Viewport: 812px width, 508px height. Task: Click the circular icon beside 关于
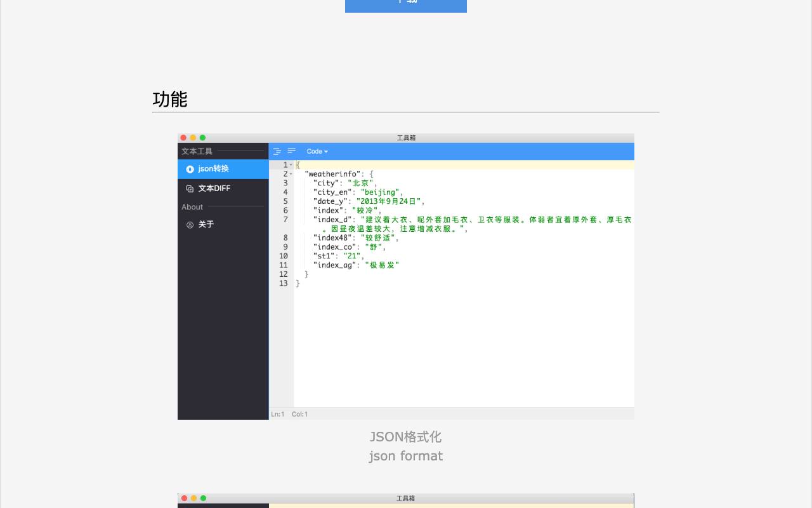point(190,225)
